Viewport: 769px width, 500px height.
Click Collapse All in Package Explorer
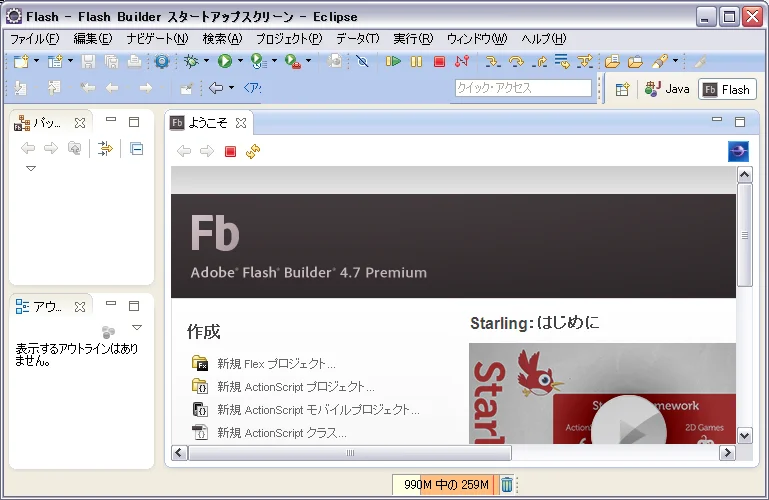(136, 149)
